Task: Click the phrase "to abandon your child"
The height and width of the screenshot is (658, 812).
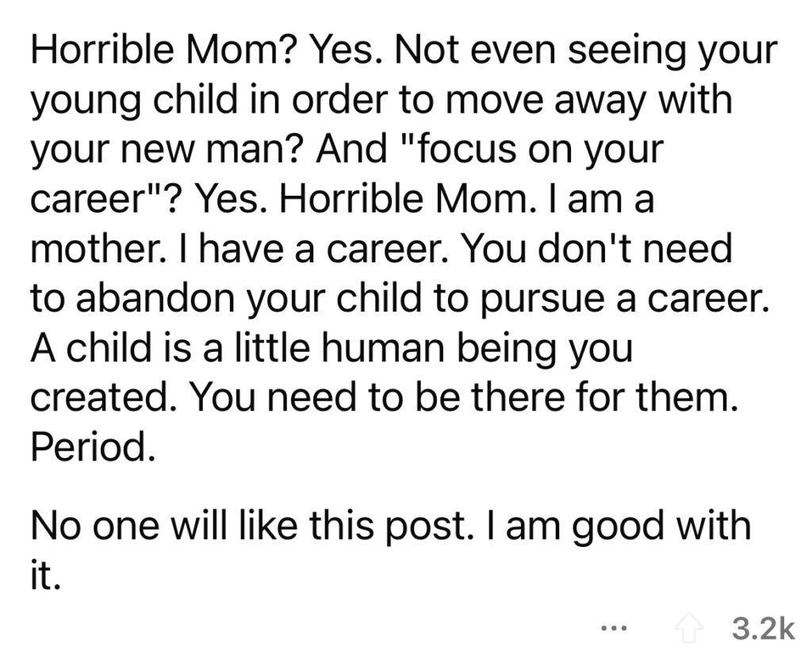Action: pos(224,299)
